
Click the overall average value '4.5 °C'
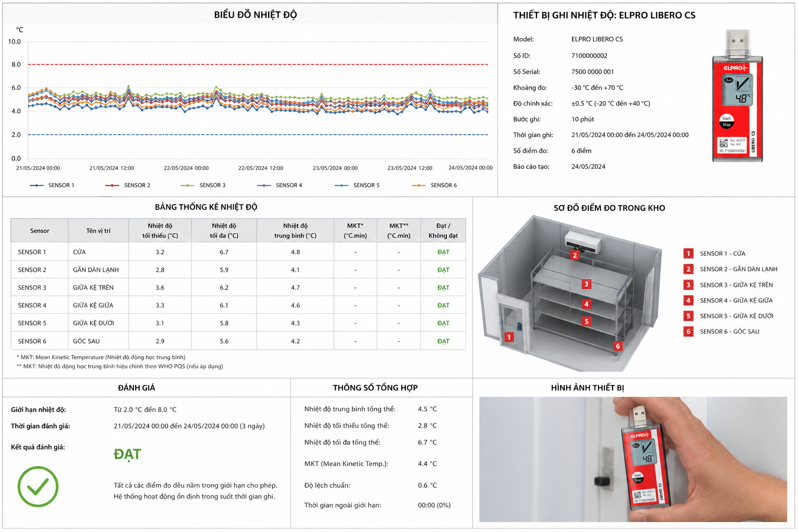point(427,409)
